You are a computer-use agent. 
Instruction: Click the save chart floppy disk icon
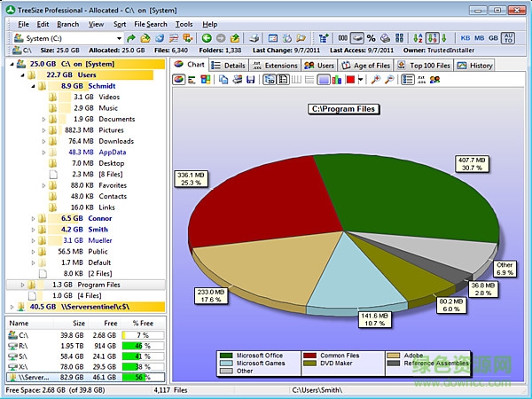pyautogui.click(x=251, y=80)
